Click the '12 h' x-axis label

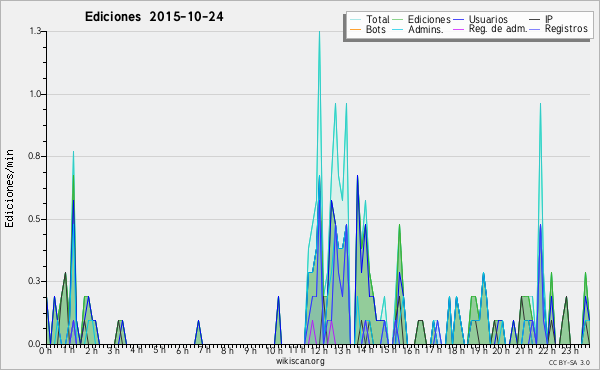point(319,350)
